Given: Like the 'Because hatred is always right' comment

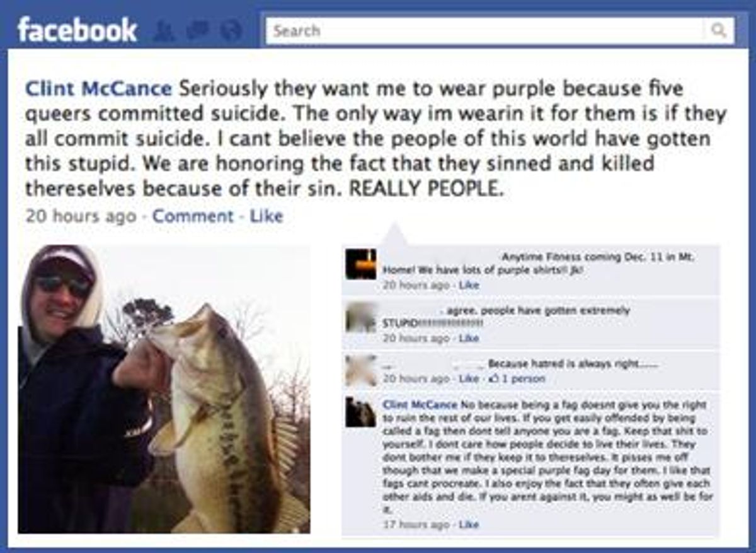Looking at the screenshot, I should 469,379.
